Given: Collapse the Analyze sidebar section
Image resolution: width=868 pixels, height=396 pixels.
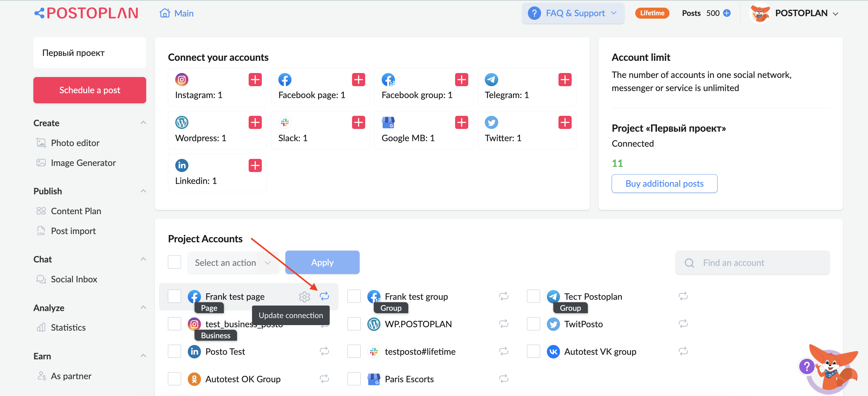Looking at the screenshot, I should click(x=143, y=307).
